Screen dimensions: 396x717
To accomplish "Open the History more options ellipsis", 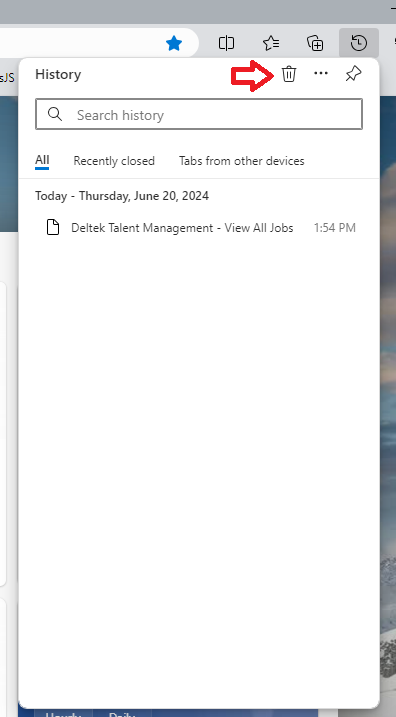I will (x=321, y=73).
